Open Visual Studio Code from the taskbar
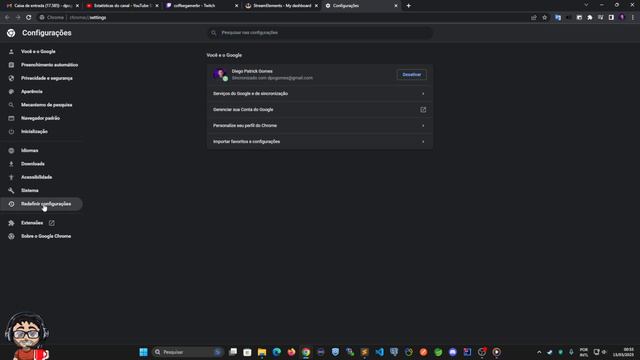640x360 pixels. click(379, 352)
